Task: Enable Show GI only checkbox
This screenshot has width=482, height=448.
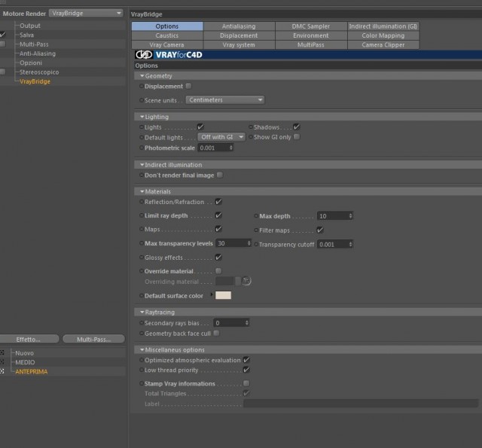Action: pyautogui.click(x=297, y=137)
